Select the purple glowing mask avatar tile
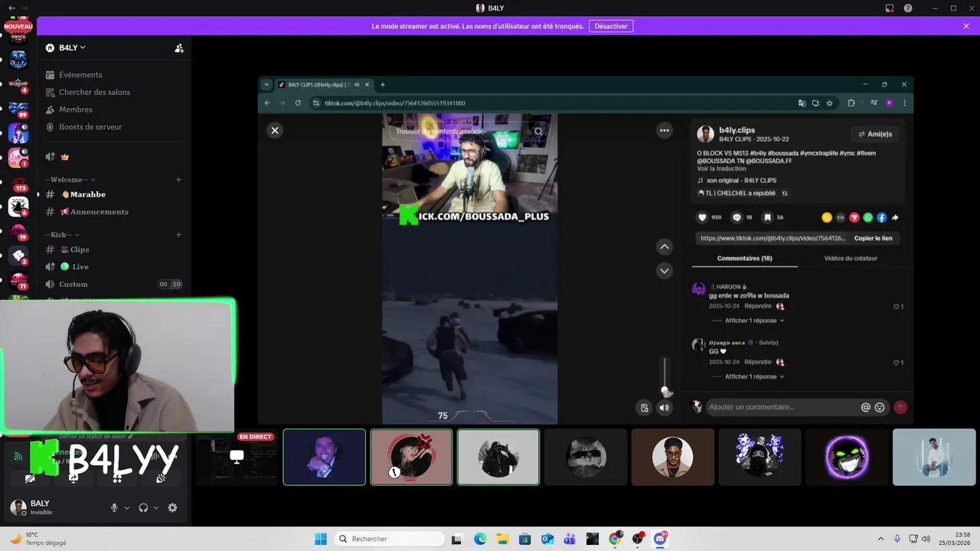Viewport: 980px width, 551px height. coord(847,457)
